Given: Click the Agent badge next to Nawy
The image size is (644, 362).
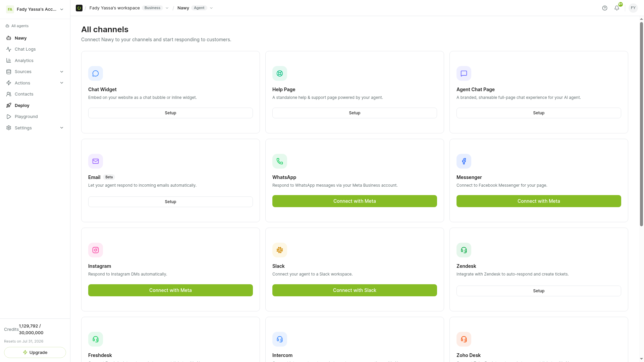Looking at the screenshot, I should coord(199,8).
